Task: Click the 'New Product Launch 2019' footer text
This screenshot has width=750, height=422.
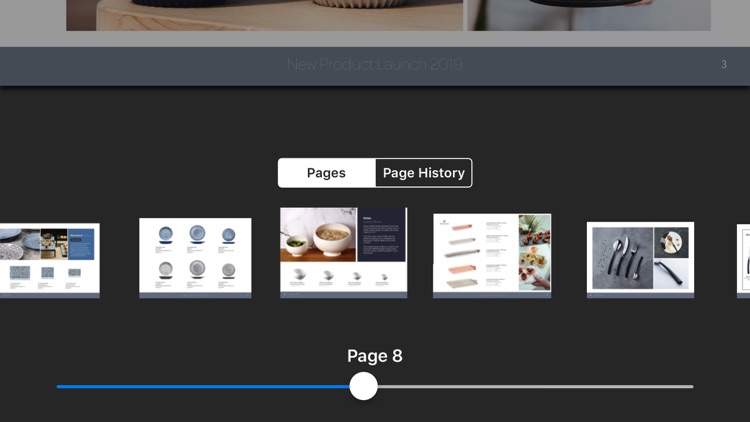Action: tap(375, 64)
